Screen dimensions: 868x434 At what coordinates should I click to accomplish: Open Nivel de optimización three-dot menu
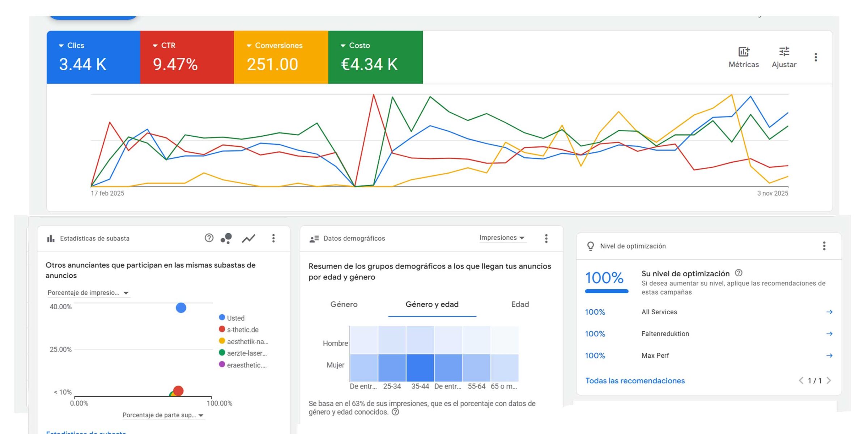click(824, 246)
